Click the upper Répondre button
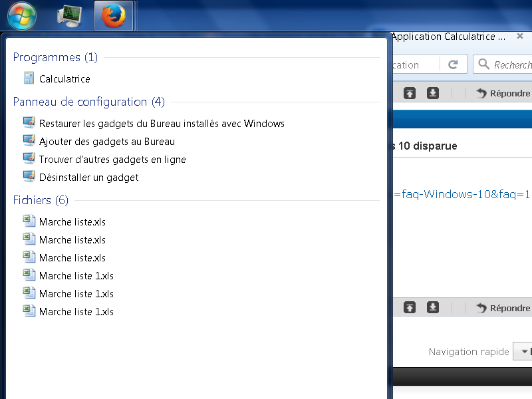Viewport: 532px width, 399px height. [x=503, y=93]
